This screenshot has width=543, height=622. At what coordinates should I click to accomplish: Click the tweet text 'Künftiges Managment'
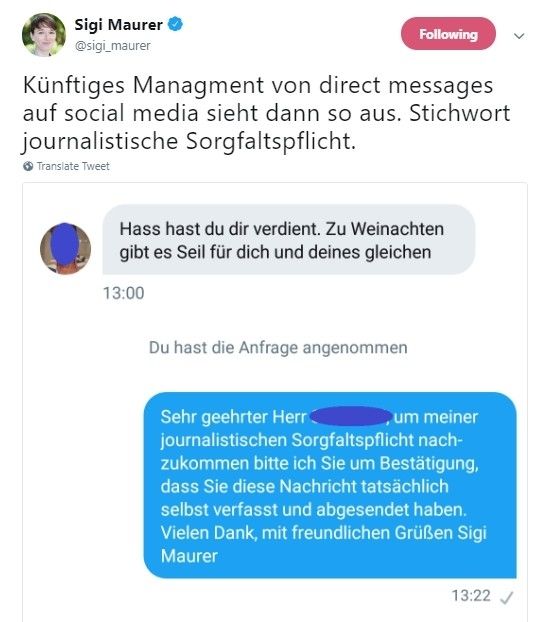(143, 85)
